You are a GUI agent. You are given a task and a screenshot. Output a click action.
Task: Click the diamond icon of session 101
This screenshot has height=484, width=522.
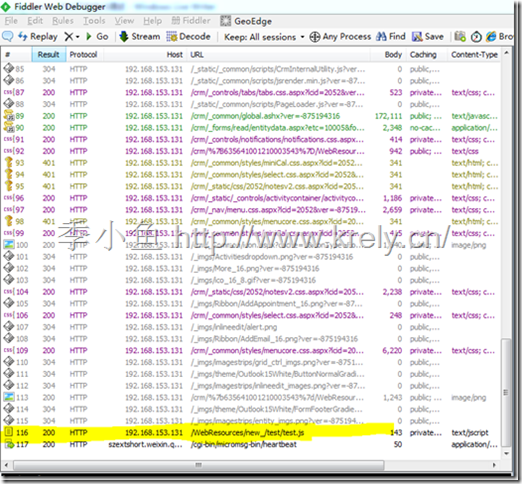[8, 256]
